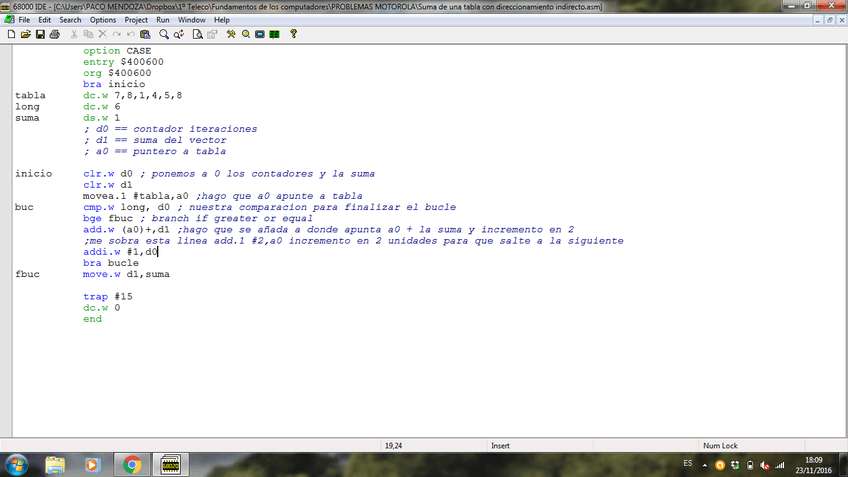Open File Explorer from taskbar
848x477 pixels.
55,465
